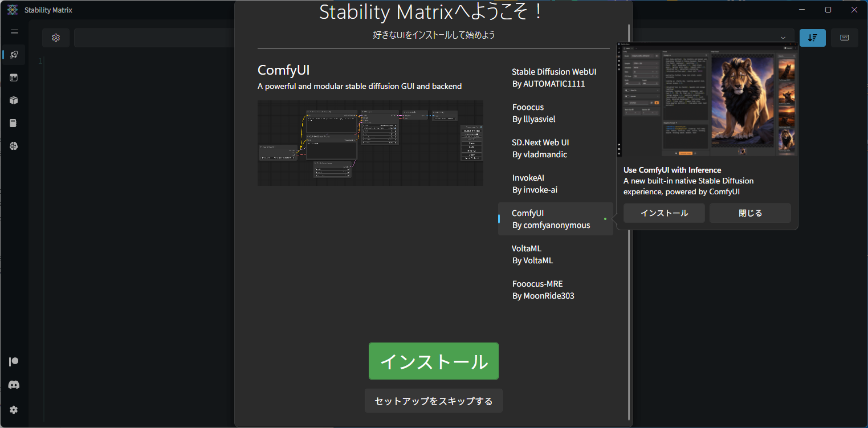Screen dimensions: 868x428
Task: Open the Model Browser globe icon
Action: coord(14,146)
